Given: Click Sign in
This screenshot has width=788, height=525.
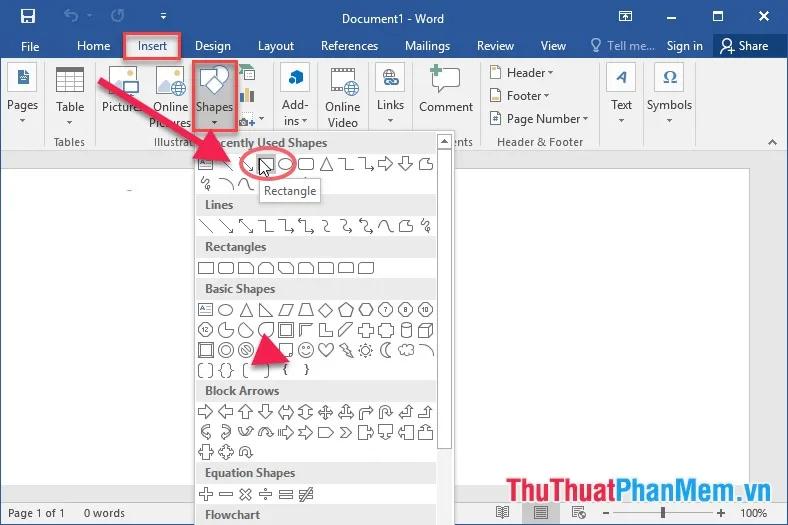Looking at the screenshot, I should pyautogui.click(x=684, y=46).
